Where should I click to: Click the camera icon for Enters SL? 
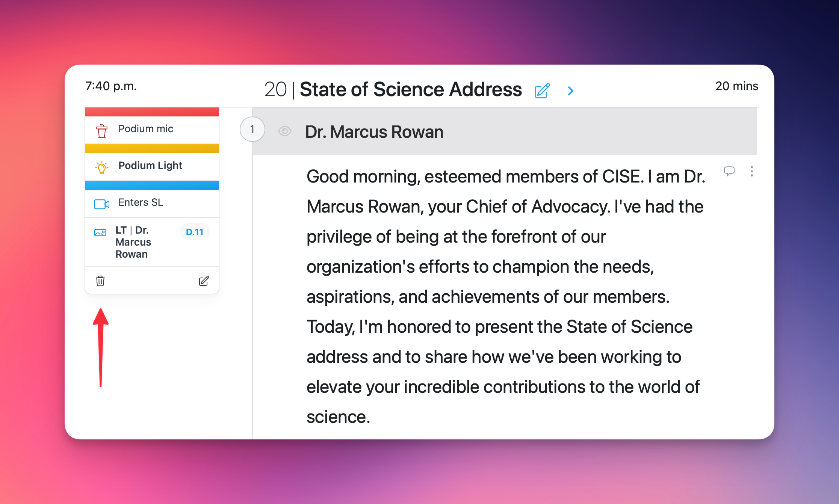coord(101,204)
